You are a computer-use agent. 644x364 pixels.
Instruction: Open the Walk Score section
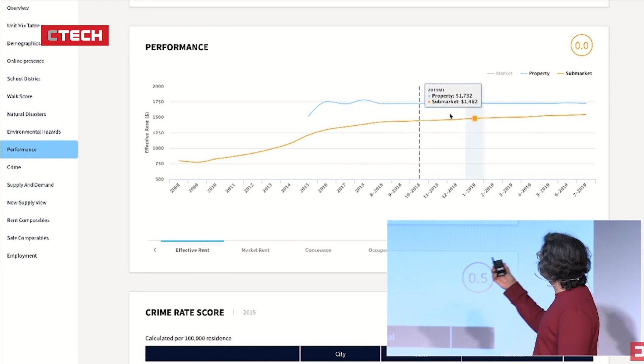pos(19,96)
